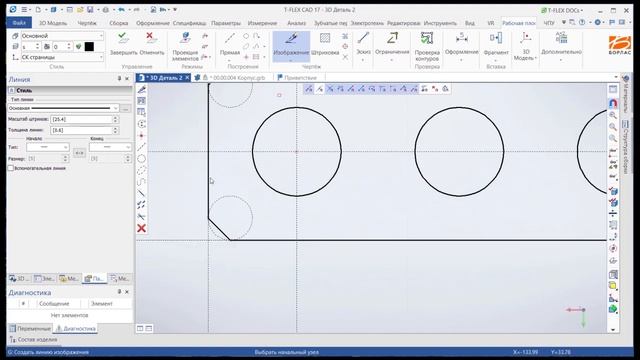Image resolution: width=640 pixels, height=360 pixels.
Task: Toggle the magnet snap icon on right toolbar
Action: tap(613, 103)
